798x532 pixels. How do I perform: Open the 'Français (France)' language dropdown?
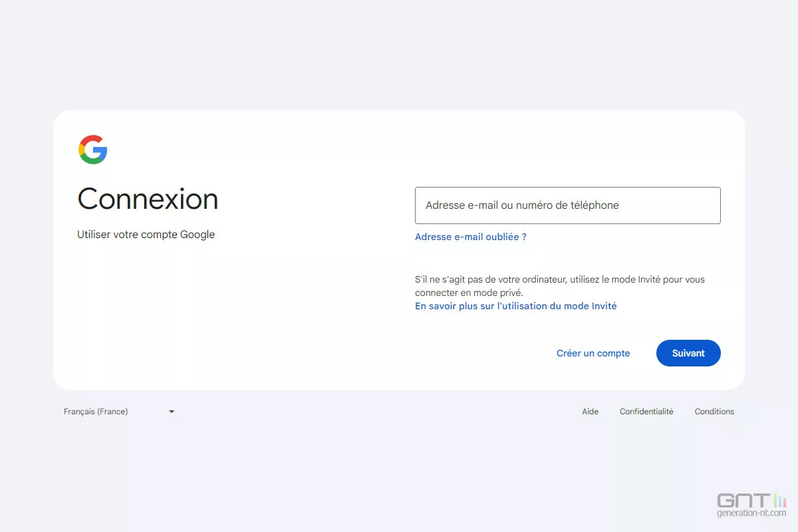120,412
